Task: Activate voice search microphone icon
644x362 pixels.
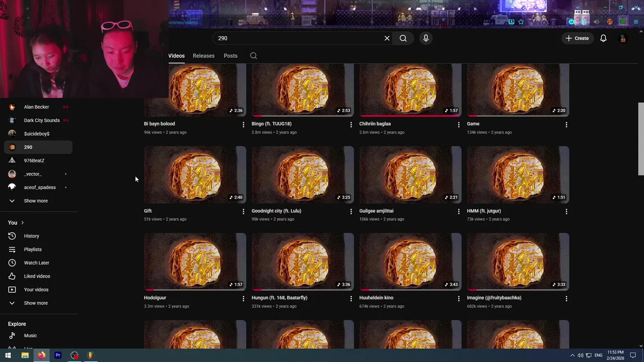Action: tap(426, 38)
